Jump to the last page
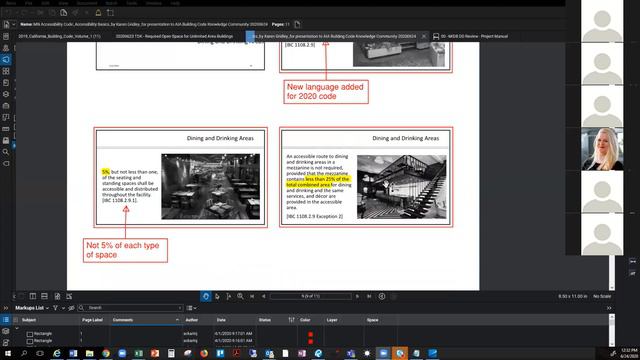The image size is (640, 360). coord(369,296)
